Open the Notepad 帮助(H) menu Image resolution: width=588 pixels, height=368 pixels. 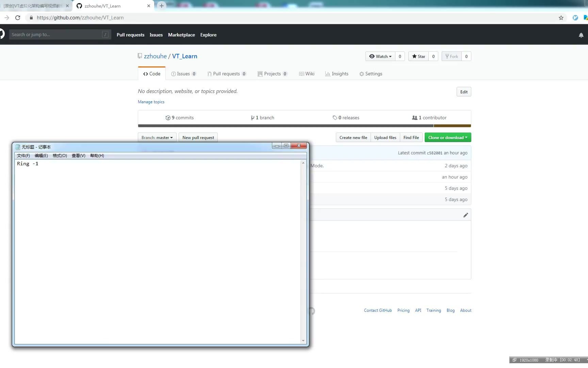point(97,156)
